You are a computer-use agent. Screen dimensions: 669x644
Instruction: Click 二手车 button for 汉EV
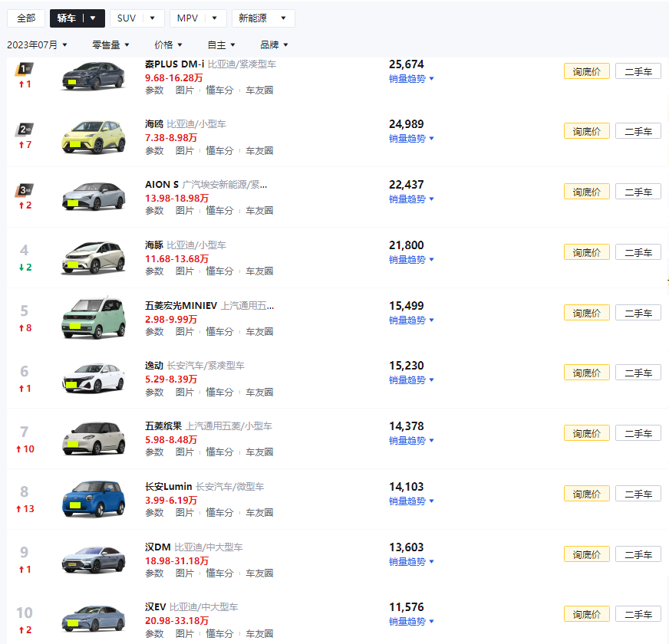coord(638,614)
